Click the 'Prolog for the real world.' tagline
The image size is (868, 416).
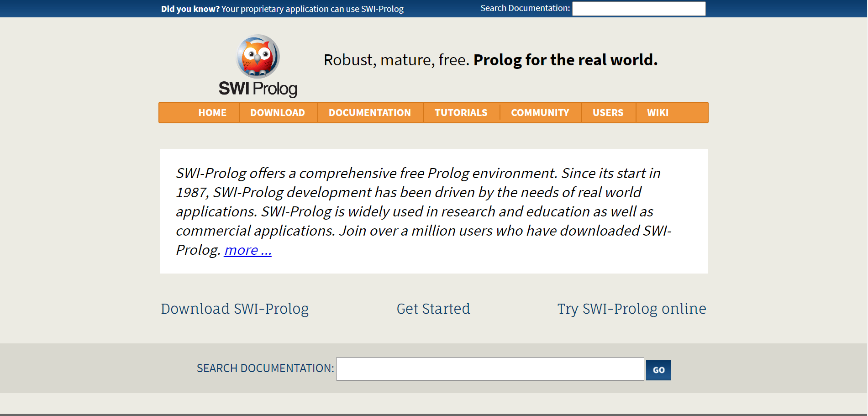(566, 60)
